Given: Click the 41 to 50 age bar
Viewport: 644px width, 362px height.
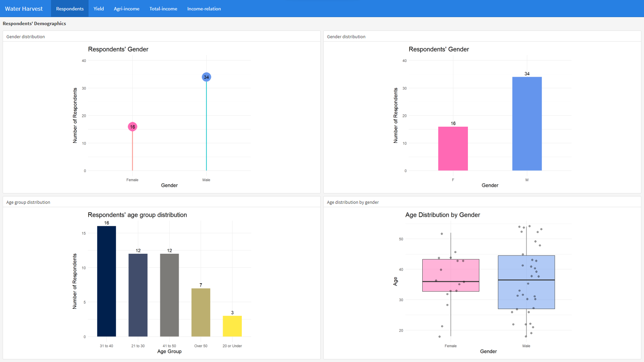Looking at the screenshot, I should click(x=169, y=295).
